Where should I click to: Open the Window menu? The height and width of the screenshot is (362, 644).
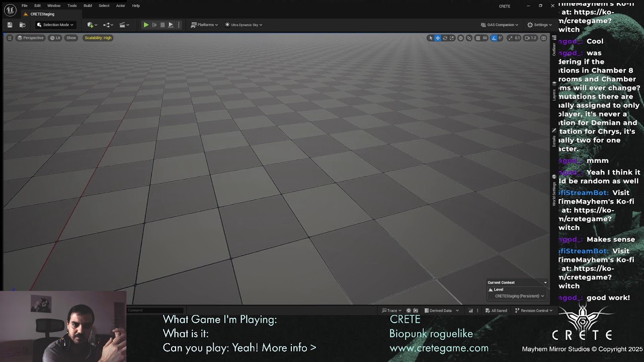tap(54, 6)
